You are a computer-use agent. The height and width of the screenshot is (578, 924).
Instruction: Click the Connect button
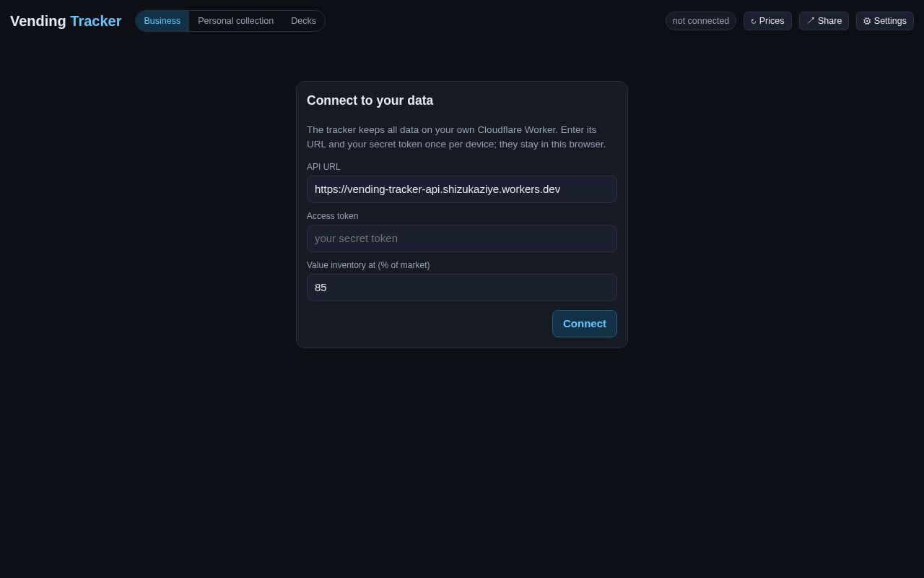[x=585, y=324]
